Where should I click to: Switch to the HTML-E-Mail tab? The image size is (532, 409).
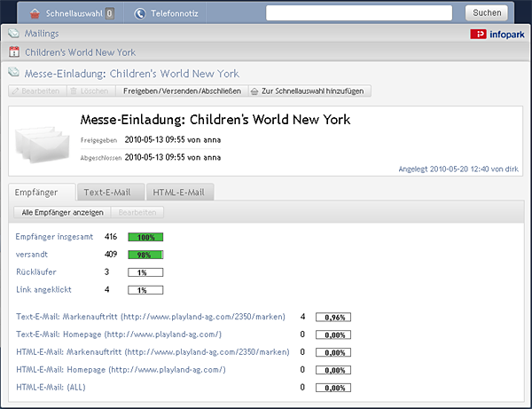[x=180, y=193]
